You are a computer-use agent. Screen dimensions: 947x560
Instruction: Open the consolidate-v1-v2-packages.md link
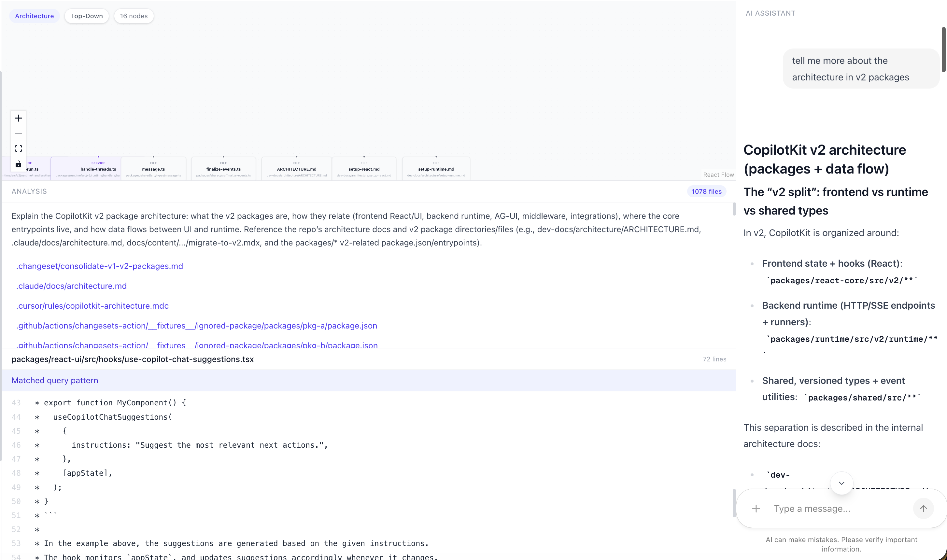click(100, 266)
